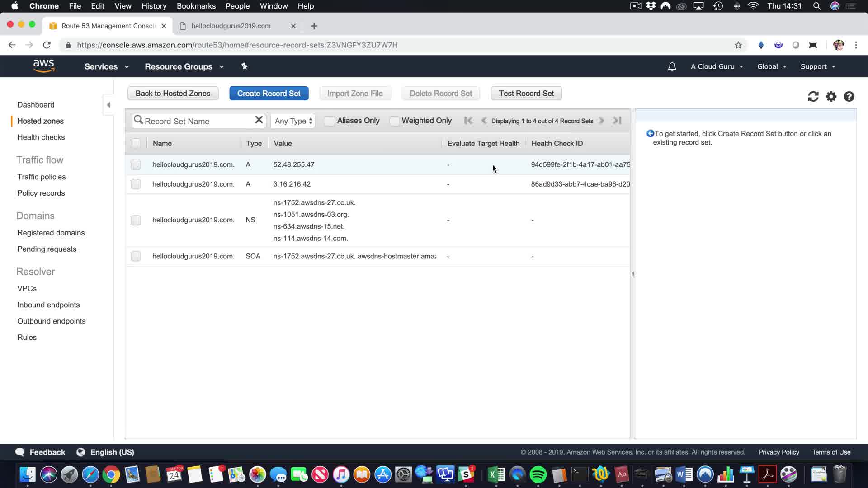The width and height of the screenshot is (868, 488).
Task: Bookmark this page with star icon
Action: point(738,45)
